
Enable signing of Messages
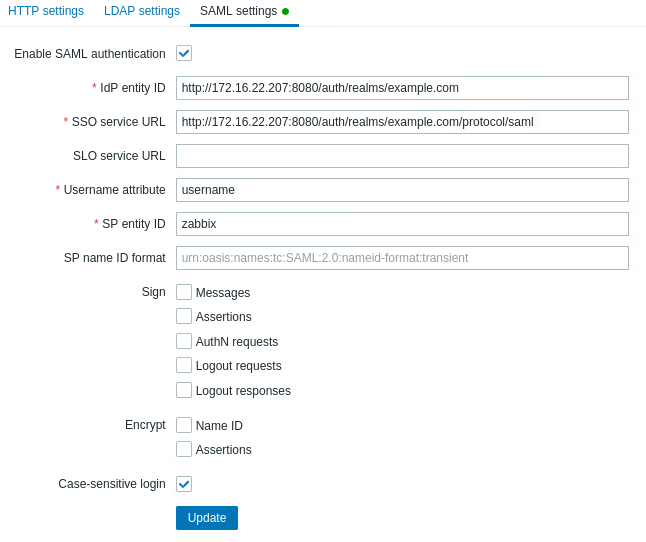point(184,292)
